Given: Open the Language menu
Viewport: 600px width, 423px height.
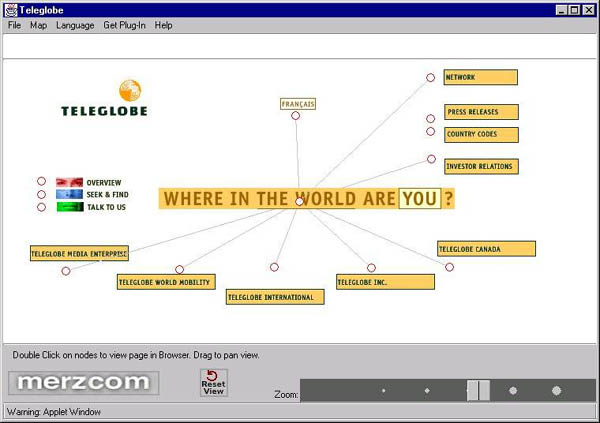Looking at the screenshot, I should click(75, 25).
